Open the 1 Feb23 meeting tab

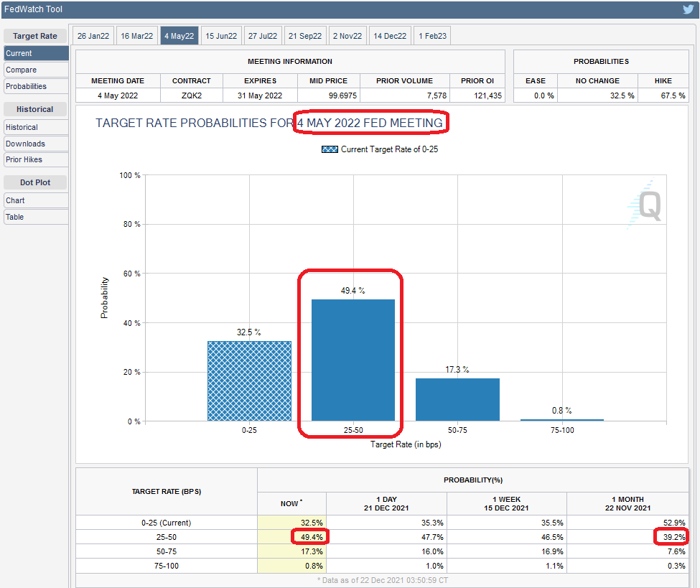(x=432, y=36)
